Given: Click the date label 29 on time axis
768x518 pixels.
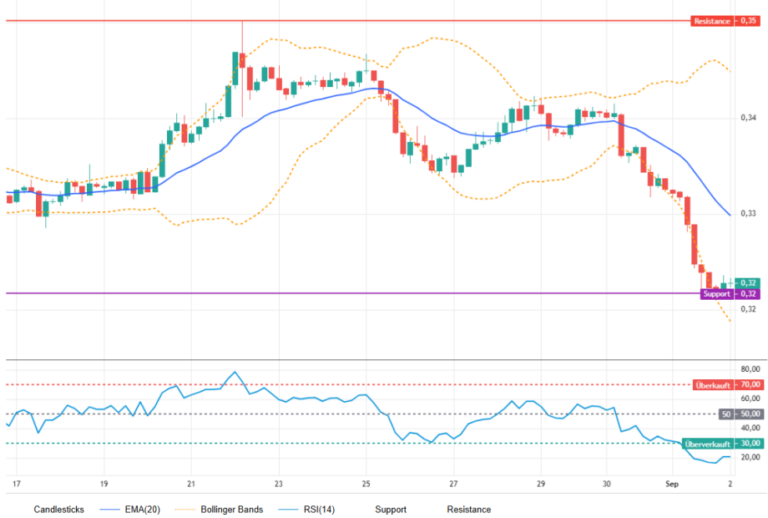Looking at the screenshot, I should coord(541,484).
